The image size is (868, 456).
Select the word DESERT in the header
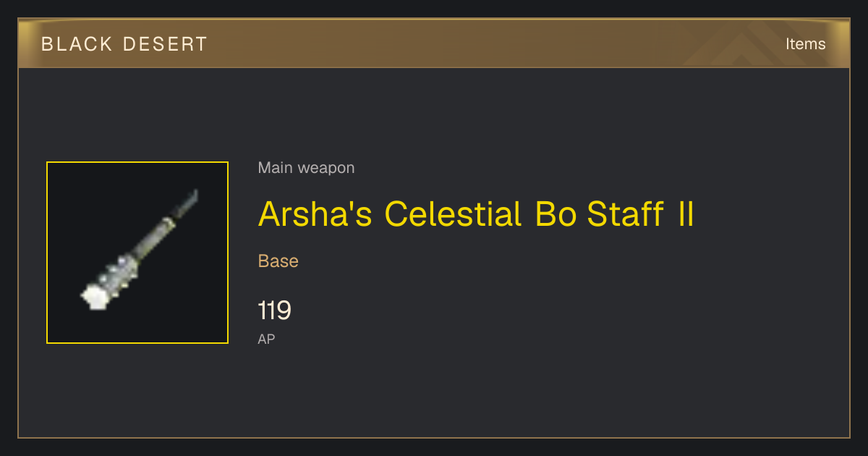[165, 44]
